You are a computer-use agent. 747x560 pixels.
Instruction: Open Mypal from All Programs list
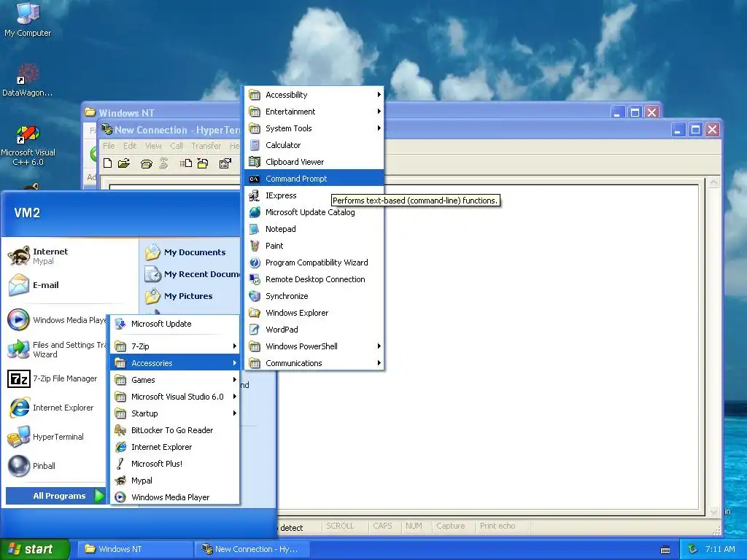[174, 481]
